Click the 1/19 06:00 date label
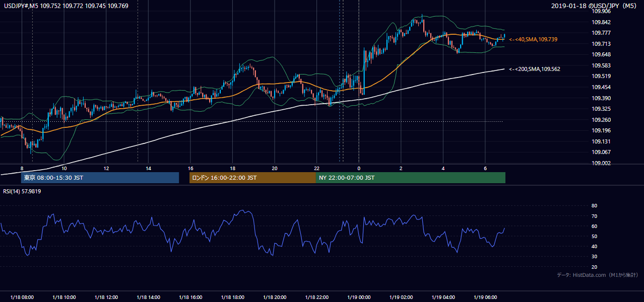Viewport: 644px width, 302px height. click(x=485, y=297)
